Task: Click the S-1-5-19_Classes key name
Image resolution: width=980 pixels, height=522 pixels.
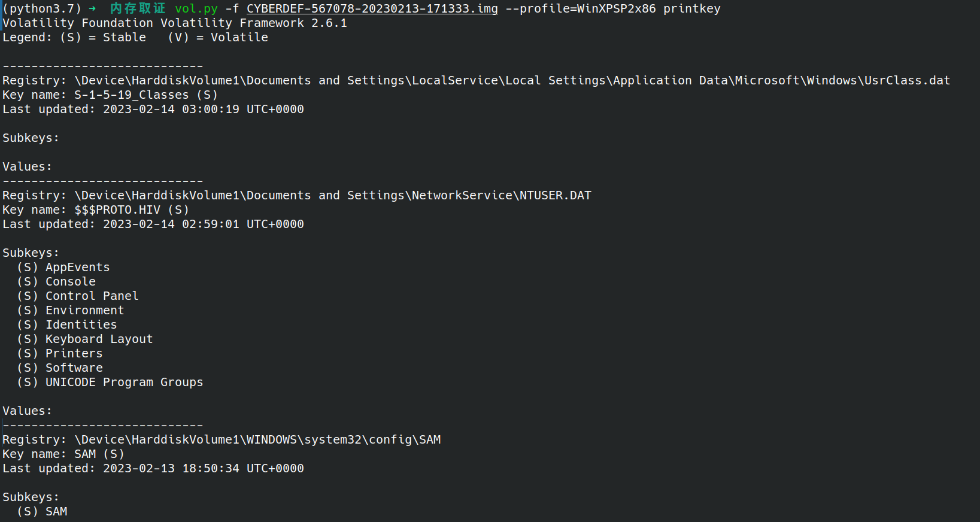Action: (x=132, y=95)
